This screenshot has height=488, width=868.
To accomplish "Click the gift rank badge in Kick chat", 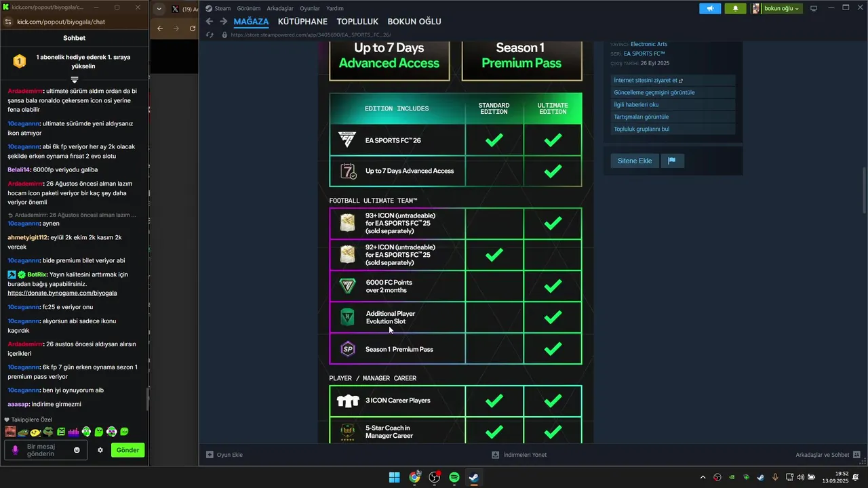I will [x=20, y=62].
